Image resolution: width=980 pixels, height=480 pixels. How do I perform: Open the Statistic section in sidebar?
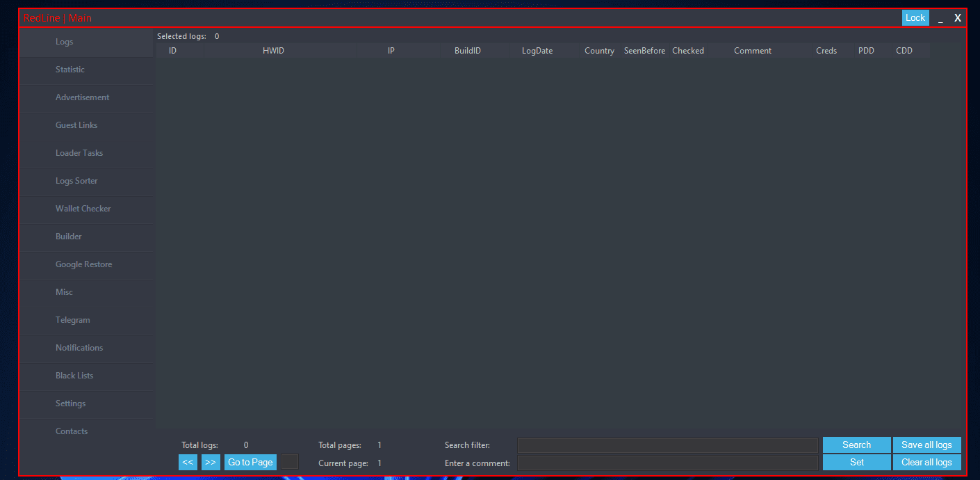tap(70, 70)
